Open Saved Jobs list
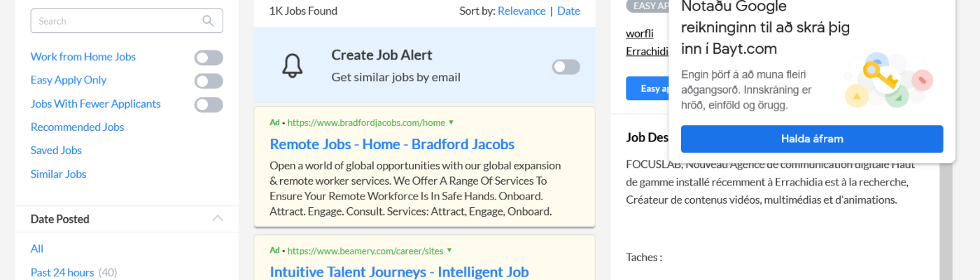 (56, 150)
